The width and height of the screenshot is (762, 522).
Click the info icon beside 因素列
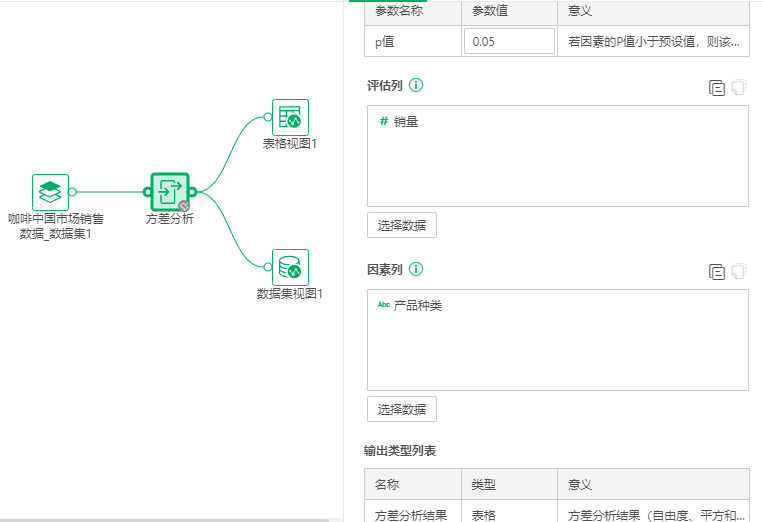(x=416, y=269)
